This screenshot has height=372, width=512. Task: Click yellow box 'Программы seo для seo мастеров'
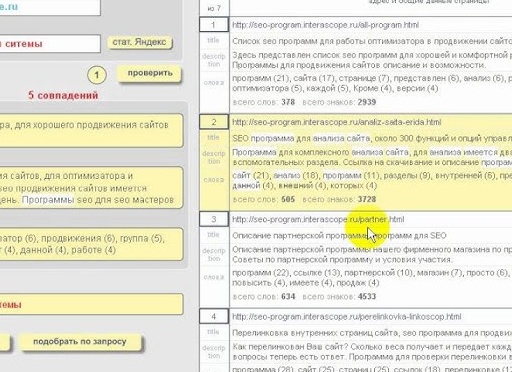pos(91,188)
